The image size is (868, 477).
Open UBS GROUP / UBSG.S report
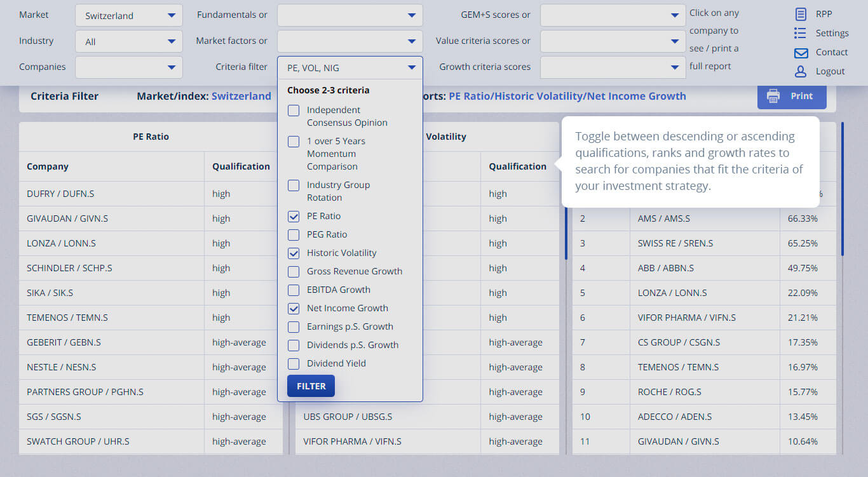tap(348, 417)
